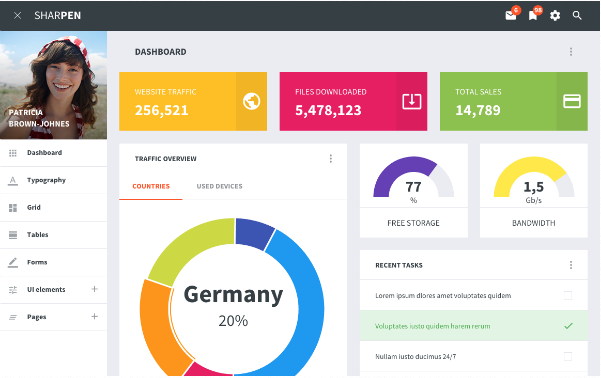Click the Pages lines icon
The height and width of the screenshot is (378, 601).
pyautogui.click(x=13, y=317)
